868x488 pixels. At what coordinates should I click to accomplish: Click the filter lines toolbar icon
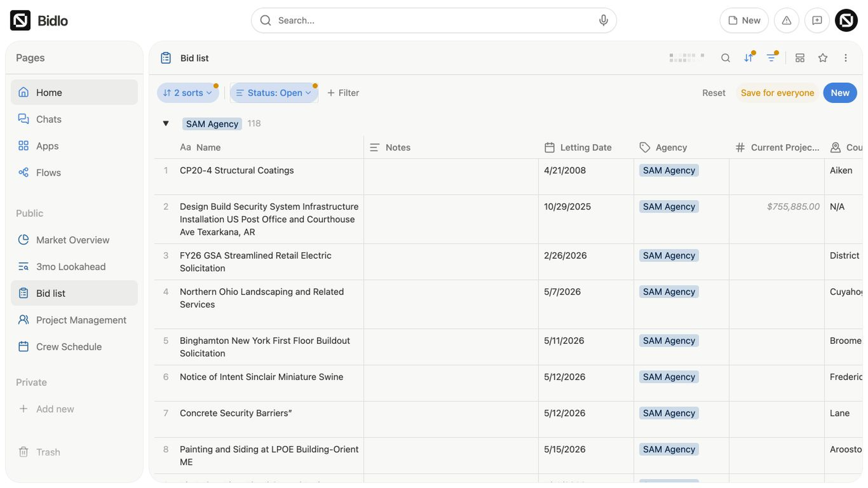772,58
